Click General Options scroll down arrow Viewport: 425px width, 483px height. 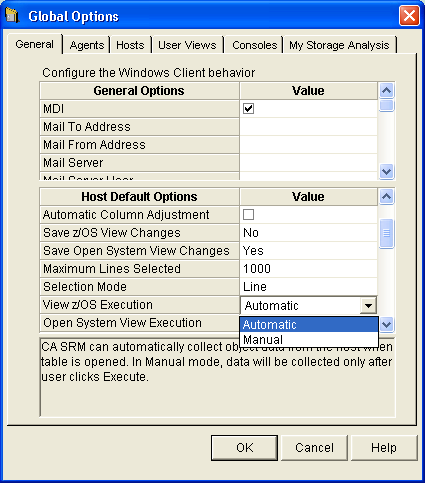pyautogui.click(x=386, y=172)
